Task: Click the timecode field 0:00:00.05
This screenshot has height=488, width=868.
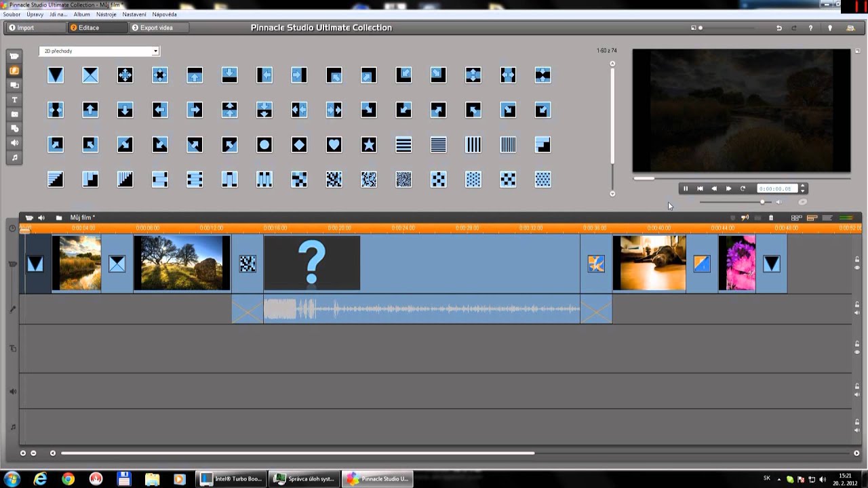Action: [x=777, y=188]
